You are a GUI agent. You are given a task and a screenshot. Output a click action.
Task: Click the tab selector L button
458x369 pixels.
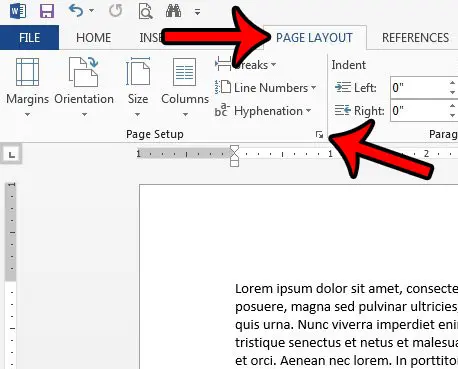[12, 154]
